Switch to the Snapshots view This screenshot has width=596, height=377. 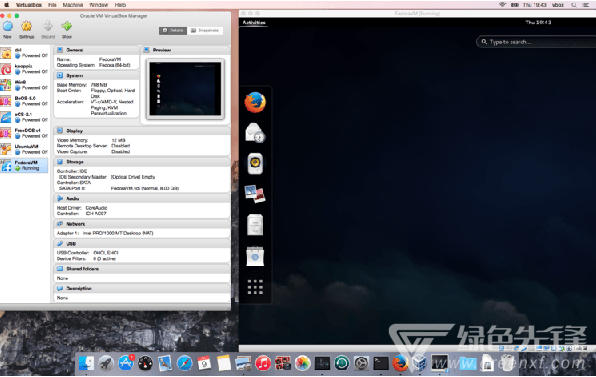205,30
